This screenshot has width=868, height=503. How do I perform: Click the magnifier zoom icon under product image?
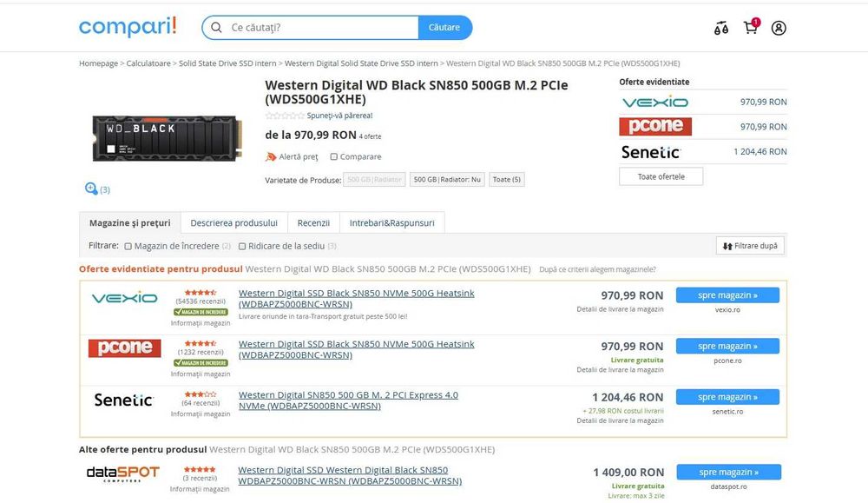tap(91, 189)
